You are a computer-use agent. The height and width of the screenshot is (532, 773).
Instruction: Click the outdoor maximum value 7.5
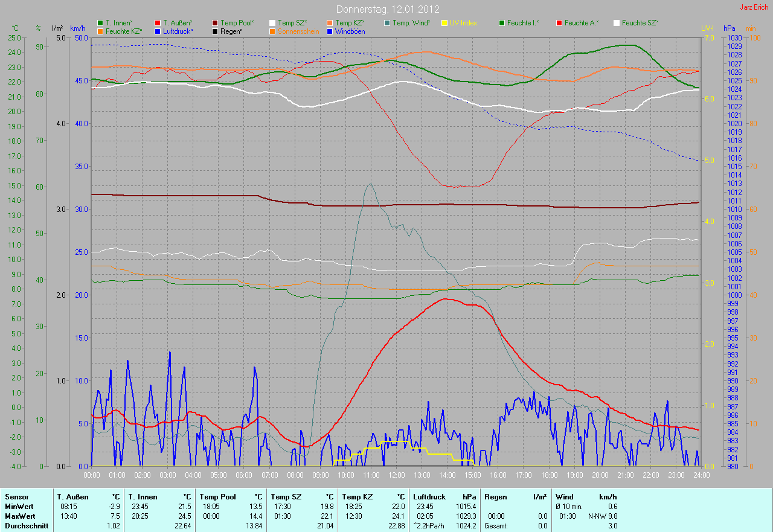[x=115, y=516]
